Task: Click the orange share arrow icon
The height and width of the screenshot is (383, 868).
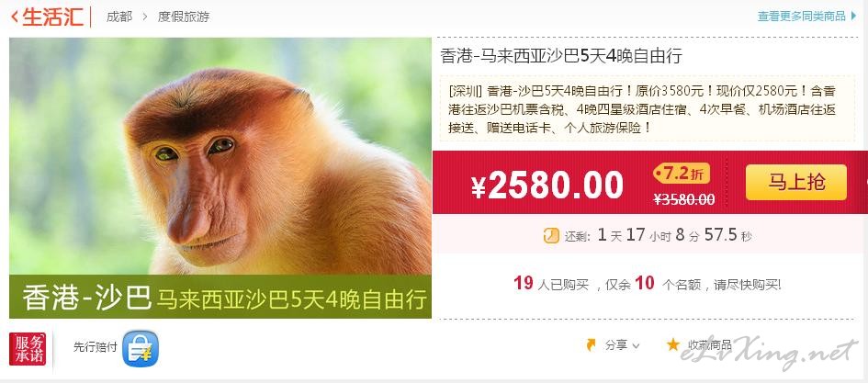Action: (592, 344)
